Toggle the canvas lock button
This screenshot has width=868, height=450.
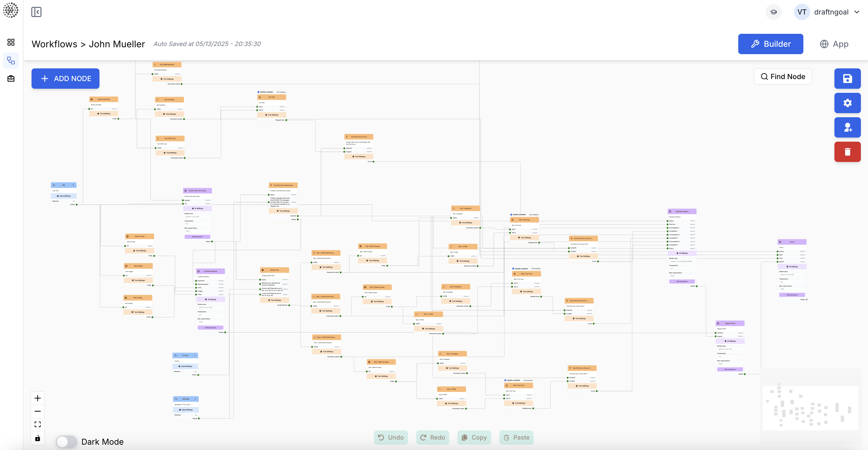click(x=37, y=438)
